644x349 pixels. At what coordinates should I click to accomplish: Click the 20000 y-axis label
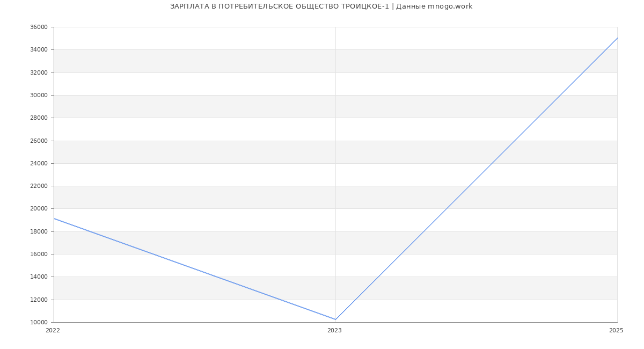point(39,209)
